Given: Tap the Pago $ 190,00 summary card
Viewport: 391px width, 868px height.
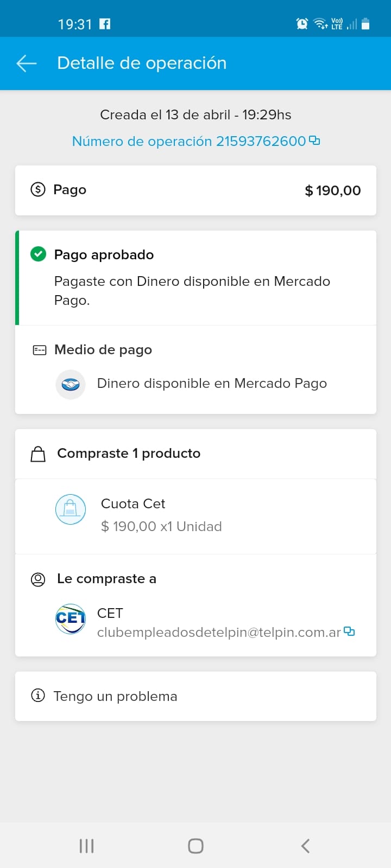Looking at the screenshot, I should tap(195, 190).
